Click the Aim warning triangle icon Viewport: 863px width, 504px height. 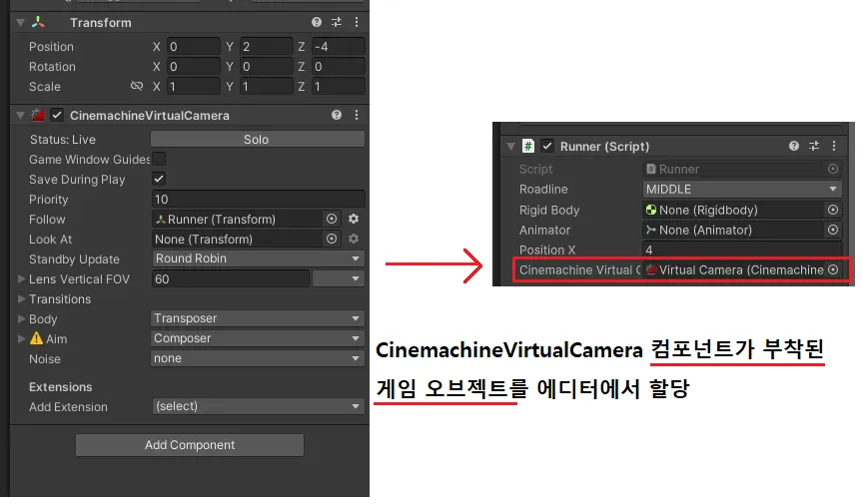(x=36, y=338)
